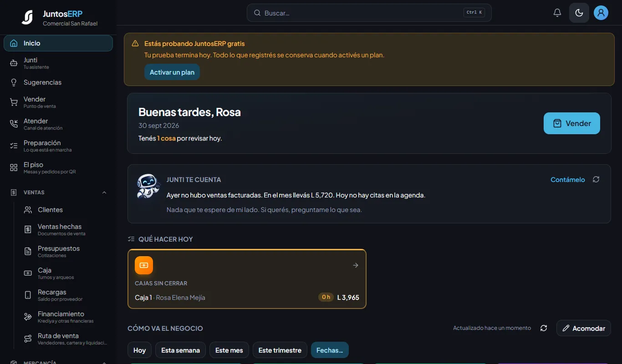Select the Esta semana period tab
This screenshot has height=364, width=622.
click(180, 350)
